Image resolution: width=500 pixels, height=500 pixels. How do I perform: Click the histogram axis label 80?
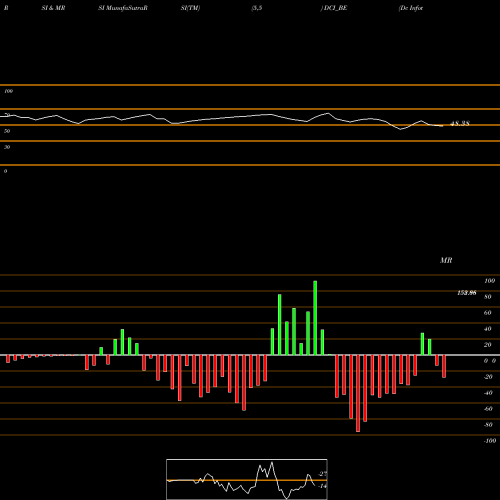[x=488, y=297]
